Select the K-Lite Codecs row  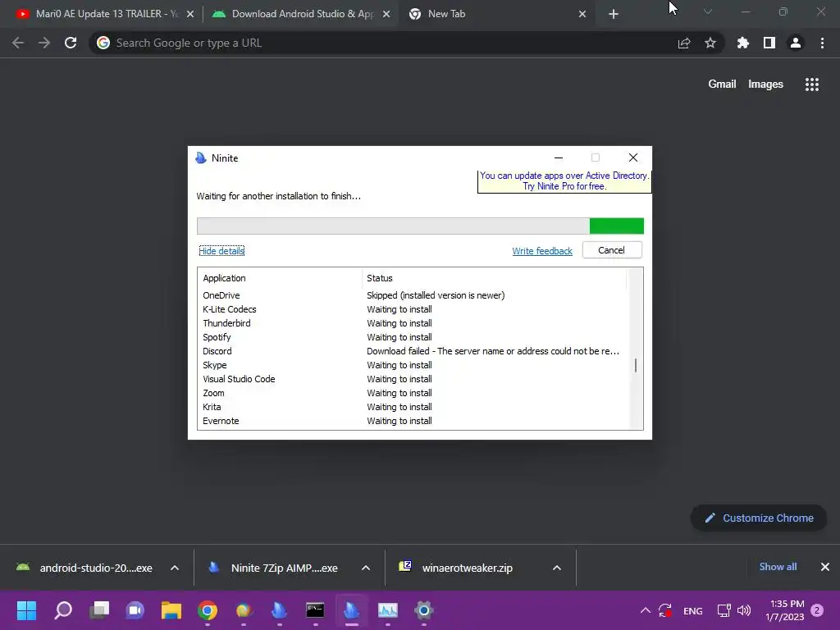413,309
